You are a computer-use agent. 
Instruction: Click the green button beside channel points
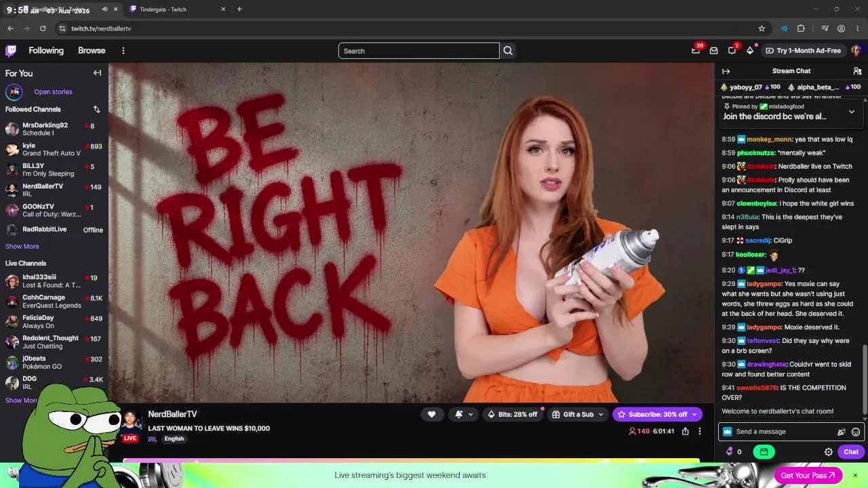[764, 451]
